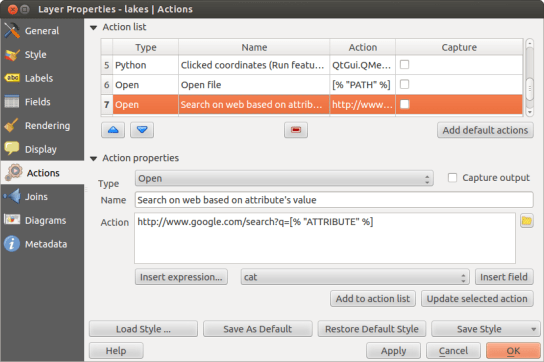Apply the layer property changes
This screenshot has height=362, width=544.
[x=393, y=351]
